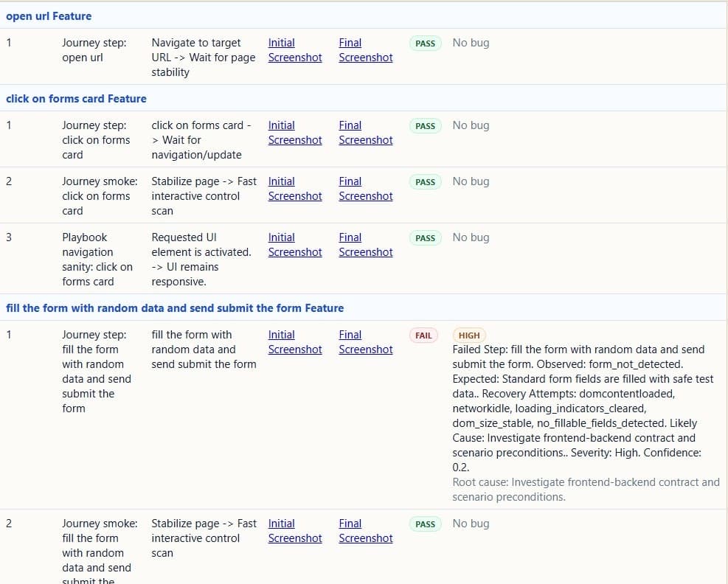Expand the click on forms card Feature header
This screenshot has width=728, height=584.
[x=76, y=98]
